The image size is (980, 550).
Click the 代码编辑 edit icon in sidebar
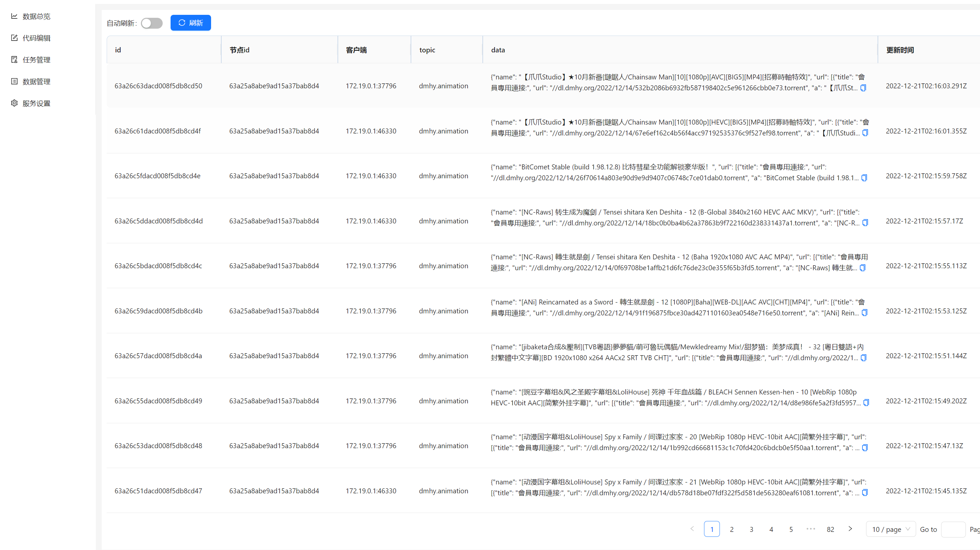(14, 38)
